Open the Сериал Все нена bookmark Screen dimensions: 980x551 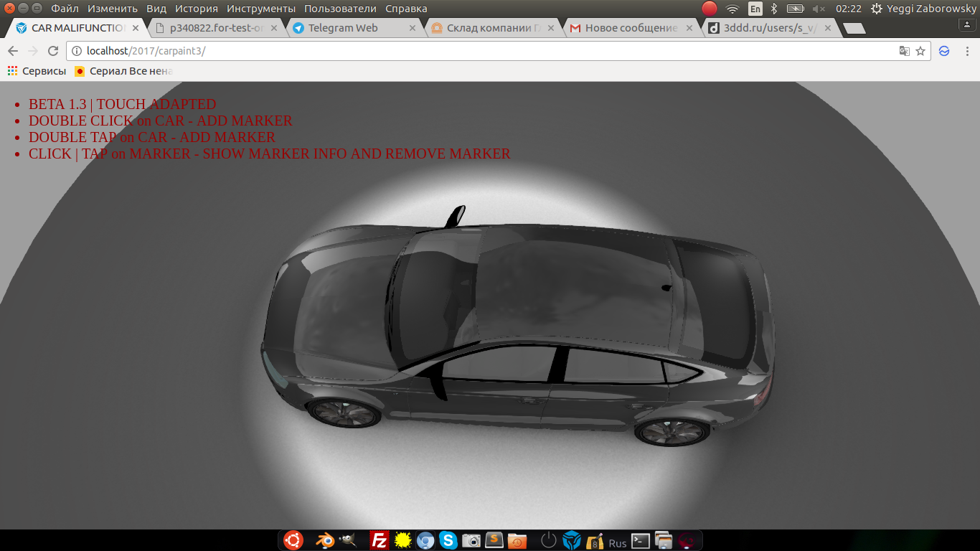click(123, 71)
